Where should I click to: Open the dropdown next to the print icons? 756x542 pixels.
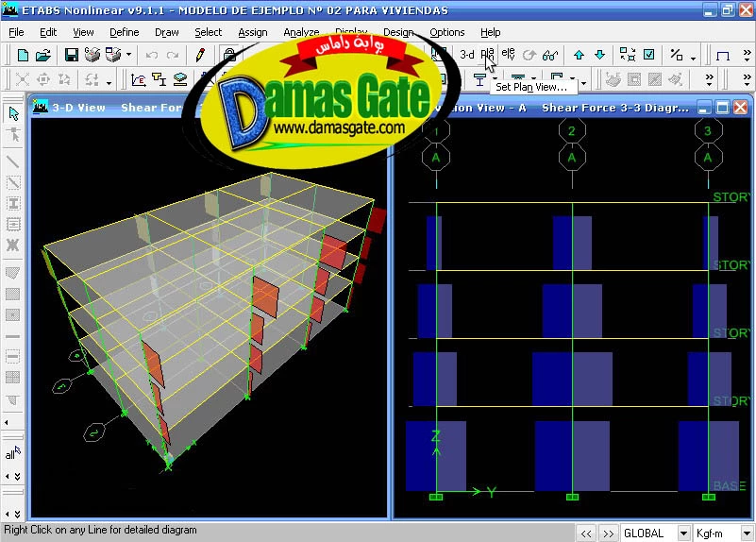pyautogui.click(x=128, y=55)
